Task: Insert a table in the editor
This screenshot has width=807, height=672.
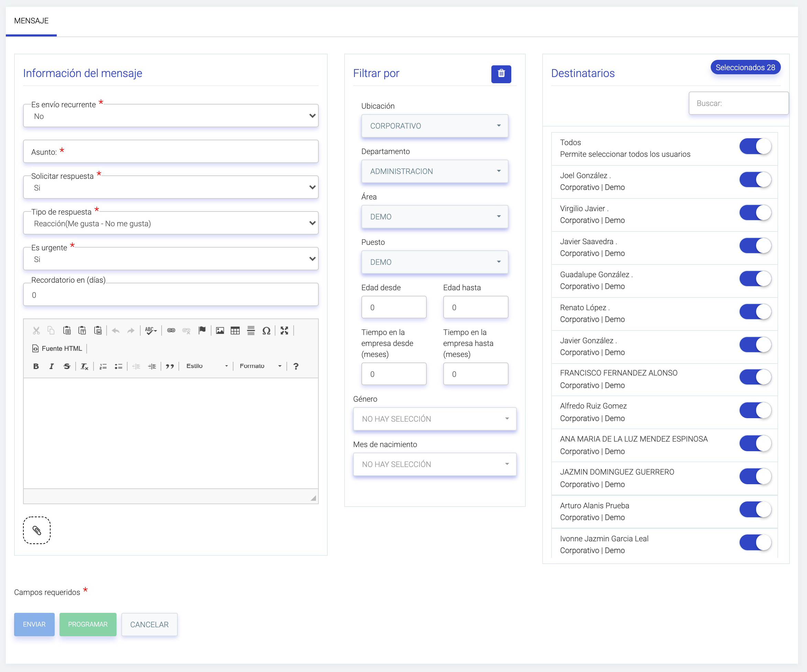Action: tap(235, 330)
